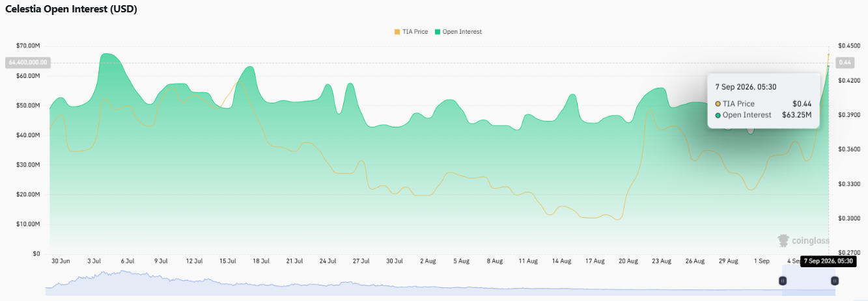Click the $30.00M y-axis label
The width and height of the screenshot is (868, 301).
[29, 165]
